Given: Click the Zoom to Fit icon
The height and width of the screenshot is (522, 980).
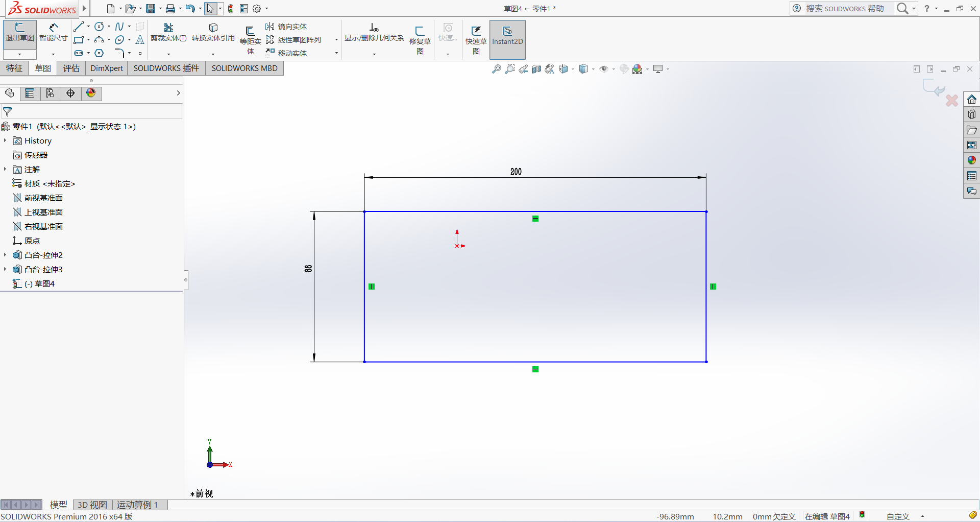Looking at the screenshot, I should [496, 69].
